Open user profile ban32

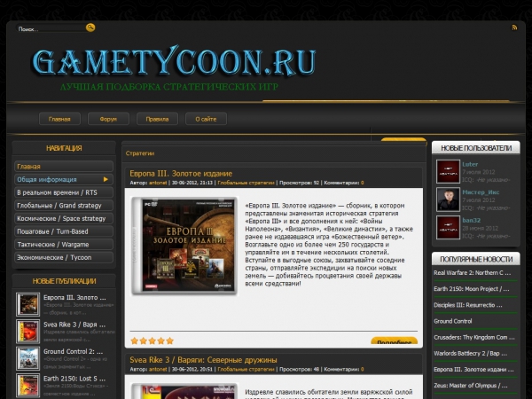click(472, 220)
